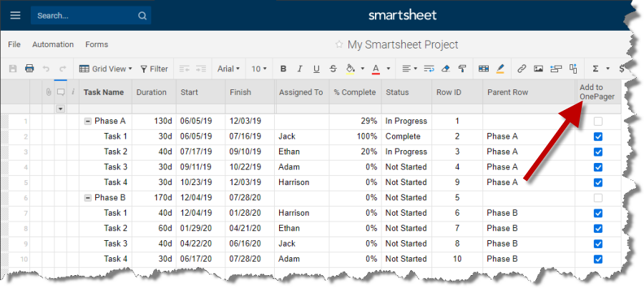The width and height of the screenshot is (644, 288).
Task: Open the Forms menu
Action: (97, 44)
